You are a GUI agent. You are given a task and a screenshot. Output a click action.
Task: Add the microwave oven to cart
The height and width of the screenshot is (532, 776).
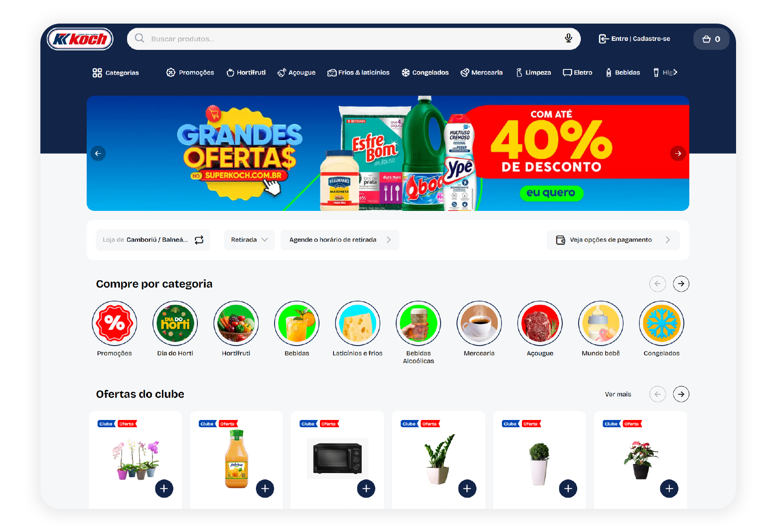tap(366, 488)
